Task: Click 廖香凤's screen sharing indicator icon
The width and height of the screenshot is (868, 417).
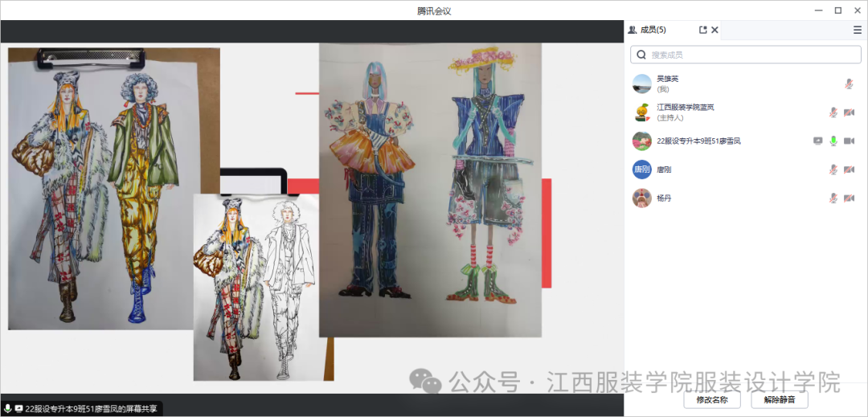Action: (817, 141)
